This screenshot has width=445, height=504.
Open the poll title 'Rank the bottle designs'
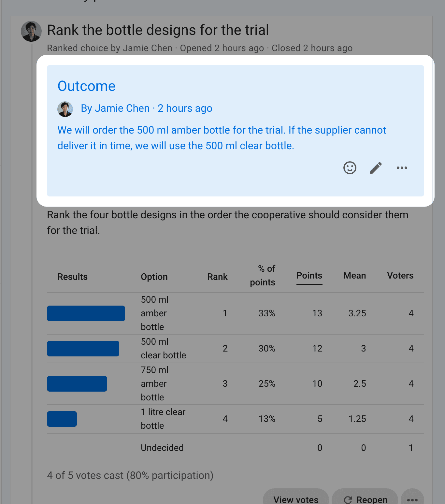[158, 30]
